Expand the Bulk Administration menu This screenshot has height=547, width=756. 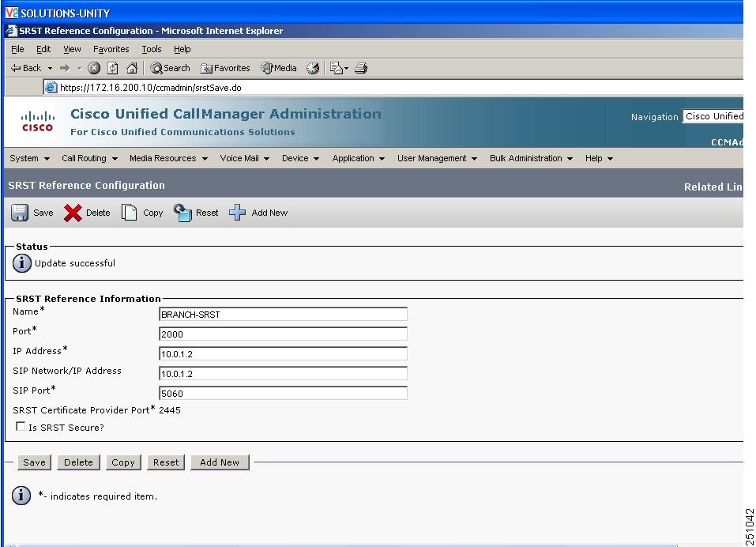pyautogui.click(x=531, y=158)
